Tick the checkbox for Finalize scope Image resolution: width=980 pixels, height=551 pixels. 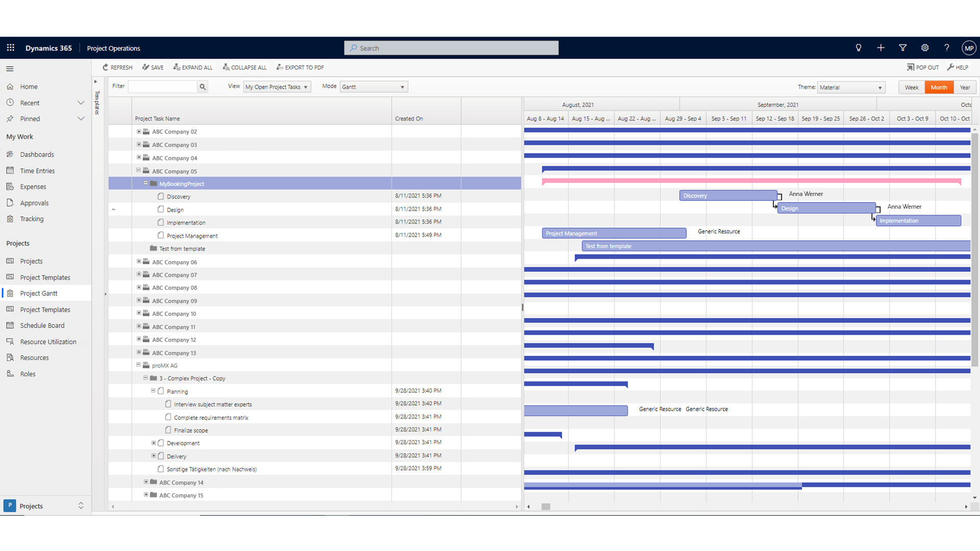pos(168,430)
